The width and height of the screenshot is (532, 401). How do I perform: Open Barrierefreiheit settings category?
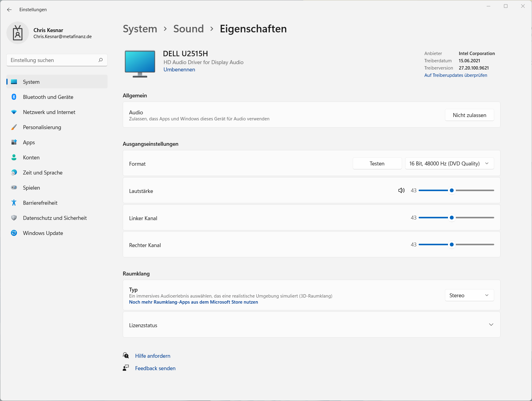(x=57, y=203)
